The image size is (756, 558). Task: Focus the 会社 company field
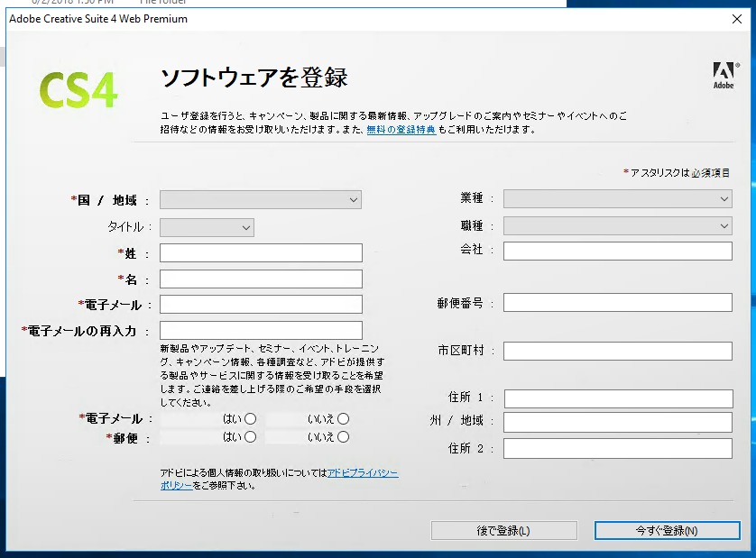coord(618,251)
